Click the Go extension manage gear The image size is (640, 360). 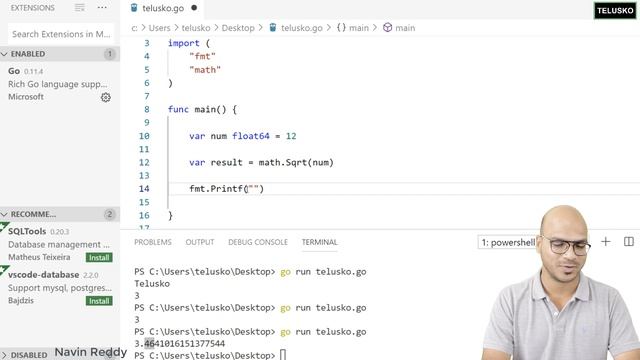pyautogui.click(x=106, y=97)
